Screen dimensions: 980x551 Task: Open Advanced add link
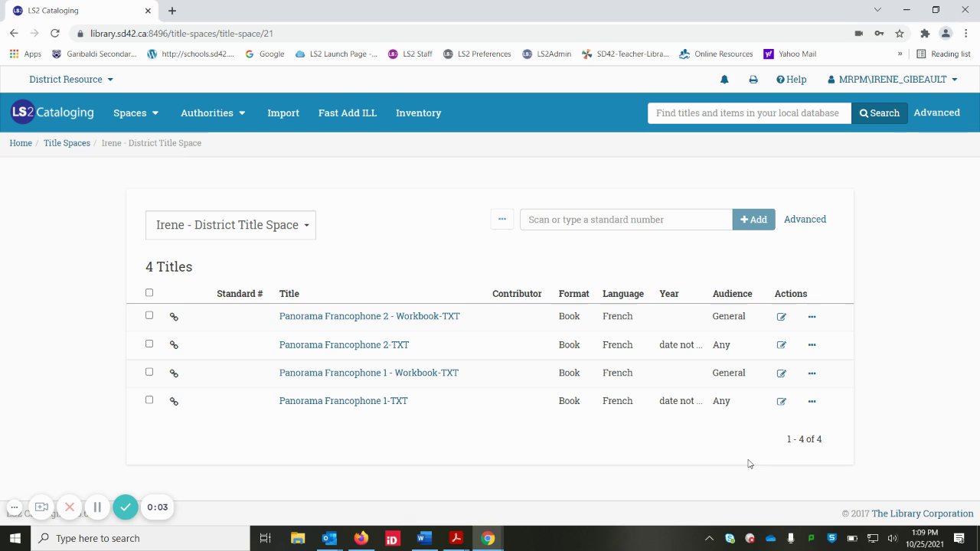click(805, 220)
